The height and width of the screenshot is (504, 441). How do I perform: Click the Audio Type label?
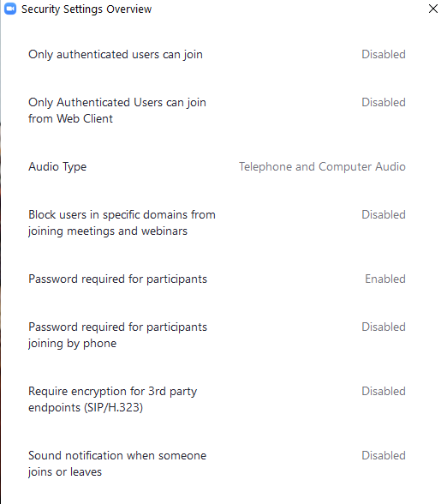(57, 167)
